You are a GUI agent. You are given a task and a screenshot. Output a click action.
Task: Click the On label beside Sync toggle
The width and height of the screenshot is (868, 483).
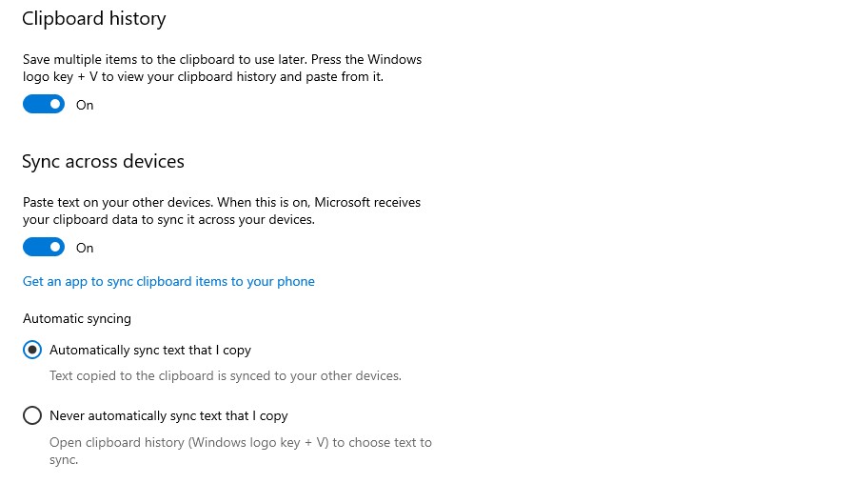(x=85, y=248)
